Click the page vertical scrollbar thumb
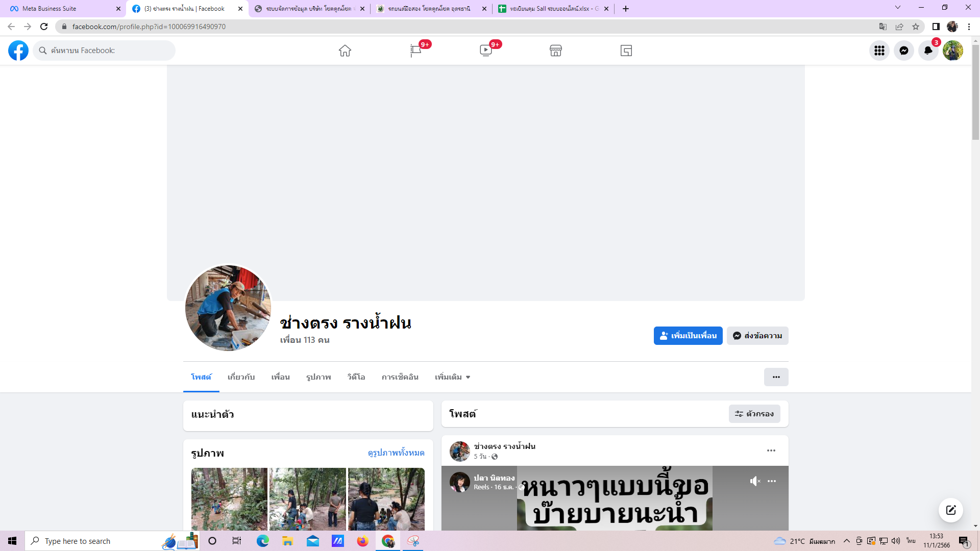 (x=975, y=92)
